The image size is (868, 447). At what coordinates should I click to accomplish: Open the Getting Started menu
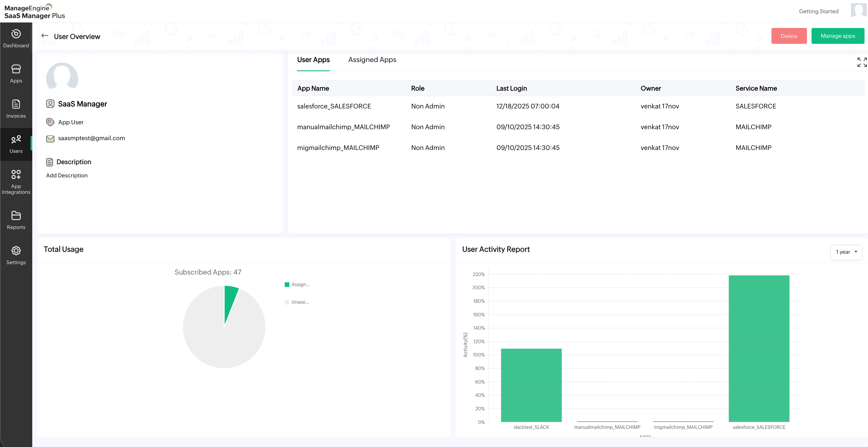coord(819,11)
